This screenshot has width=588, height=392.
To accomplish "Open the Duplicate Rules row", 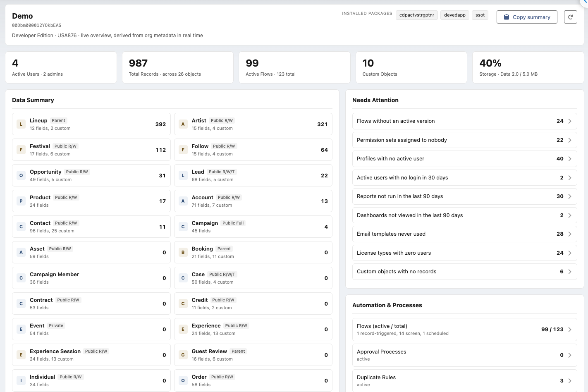I will (465, 381).
